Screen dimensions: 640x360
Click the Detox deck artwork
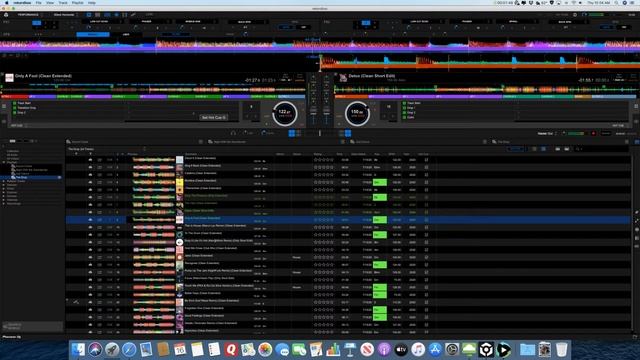click(343, 78)
